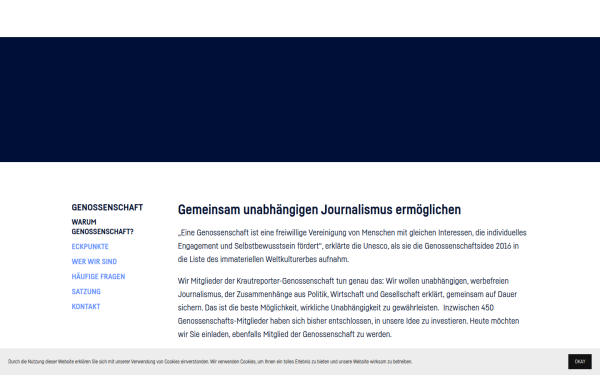Go to Wer wir sind page
The width and height of the screenshot is (600, 375).
[94, 262]
